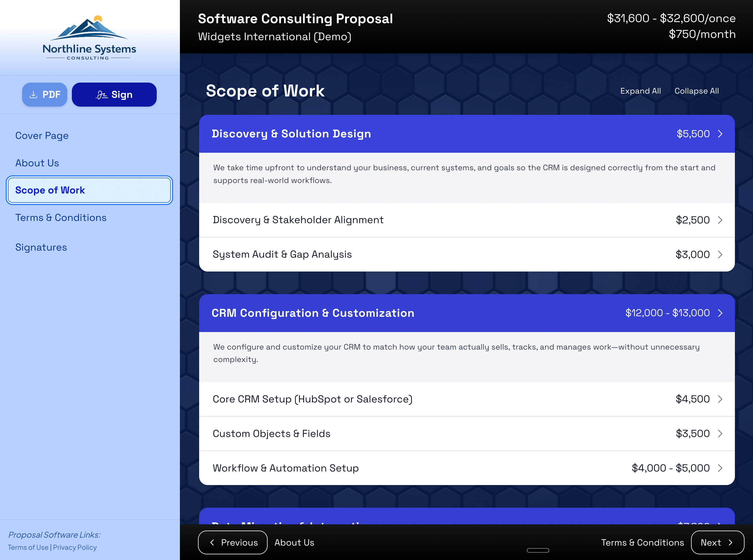This screenshot has width=753, height=560.
Task: Toggle the CRM Configuration & Customization section
Action: click(x=720, y=313)
